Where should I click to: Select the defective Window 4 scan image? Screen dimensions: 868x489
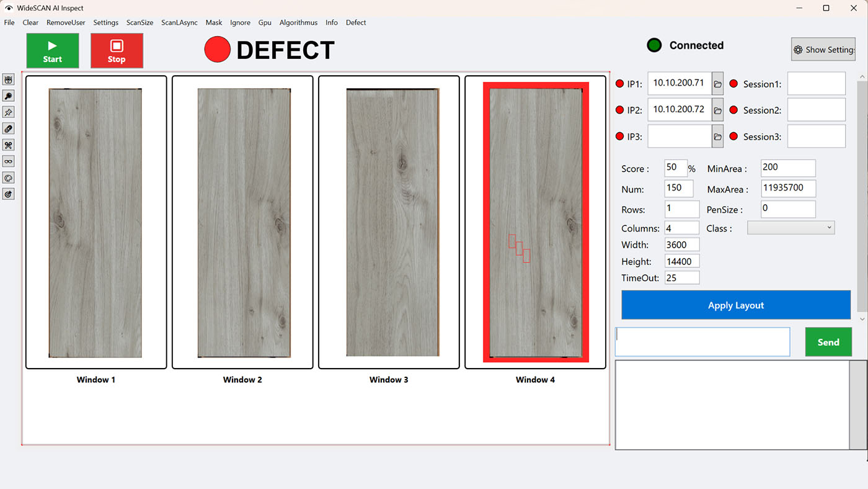pyautogui.click(x=536, y=222)
